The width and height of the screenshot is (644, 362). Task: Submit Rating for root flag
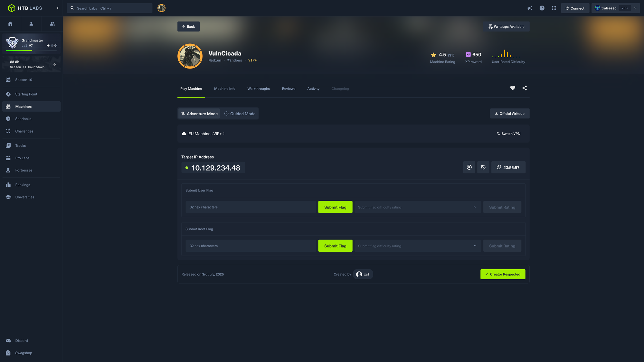click(x=502, y=246)
